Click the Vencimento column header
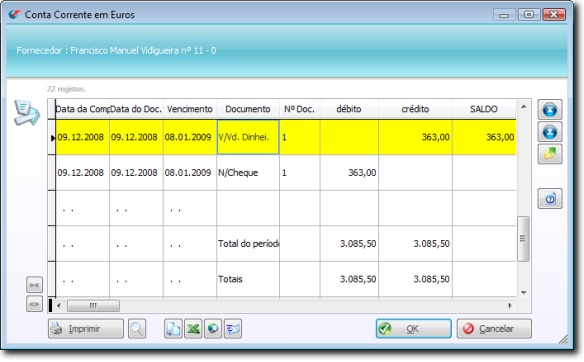 click(190, 109)
